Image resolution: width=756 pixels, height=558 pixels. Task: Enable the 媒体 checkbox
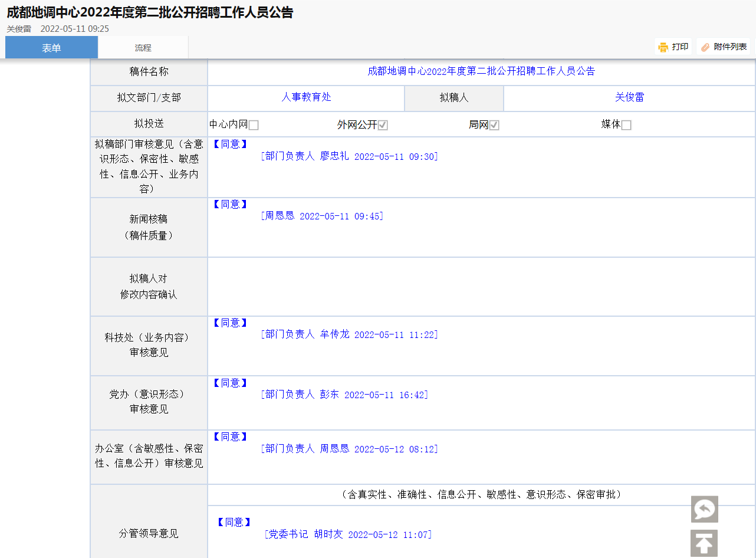point(626,125)
